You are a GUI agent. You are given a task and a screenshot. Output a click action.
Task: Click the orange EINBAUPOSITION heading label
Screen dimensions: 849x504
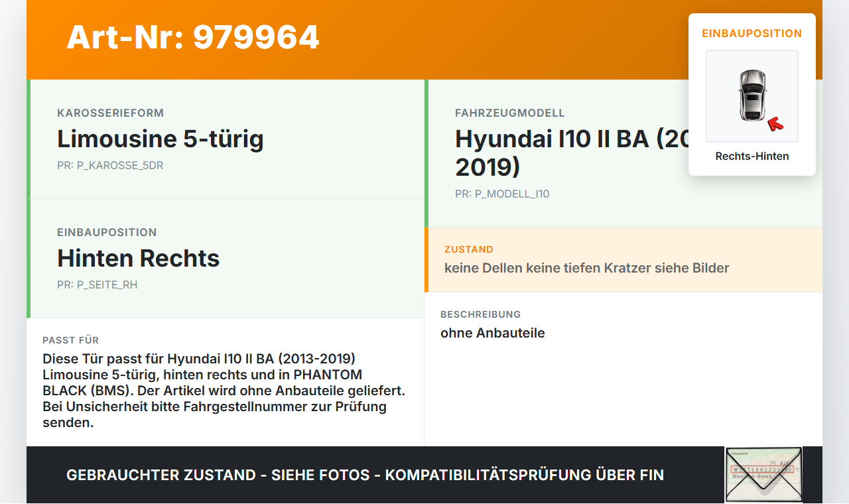click(752, 32)
